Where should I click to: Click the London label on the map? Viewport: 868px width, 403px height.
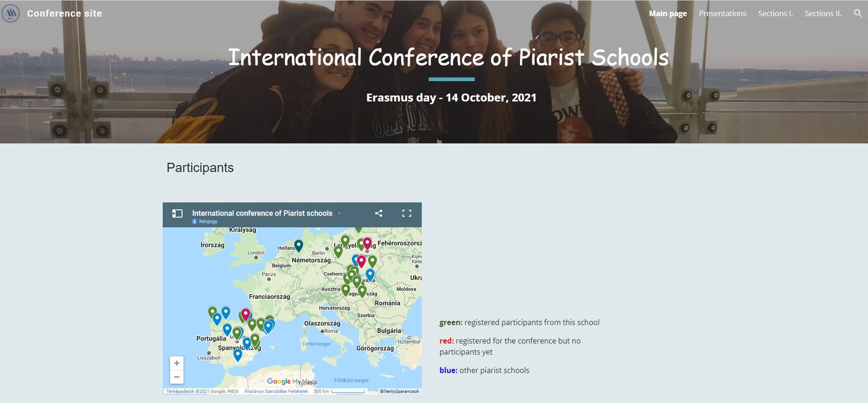click(256, 253)
